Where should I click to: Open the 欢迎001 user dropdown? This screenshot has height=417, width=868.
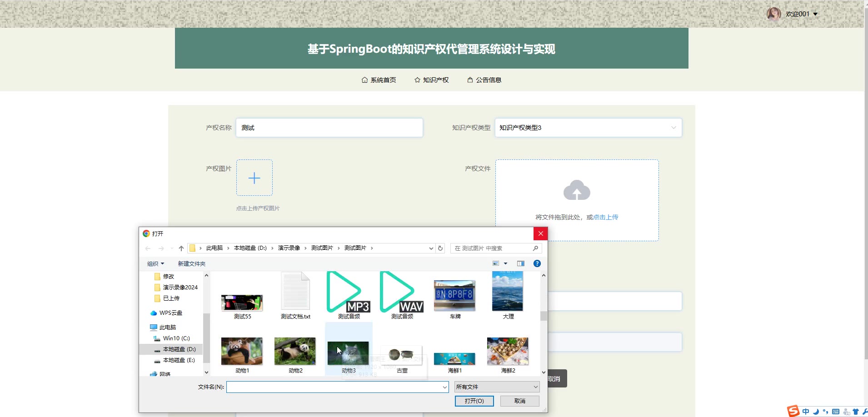click(802, 14)
